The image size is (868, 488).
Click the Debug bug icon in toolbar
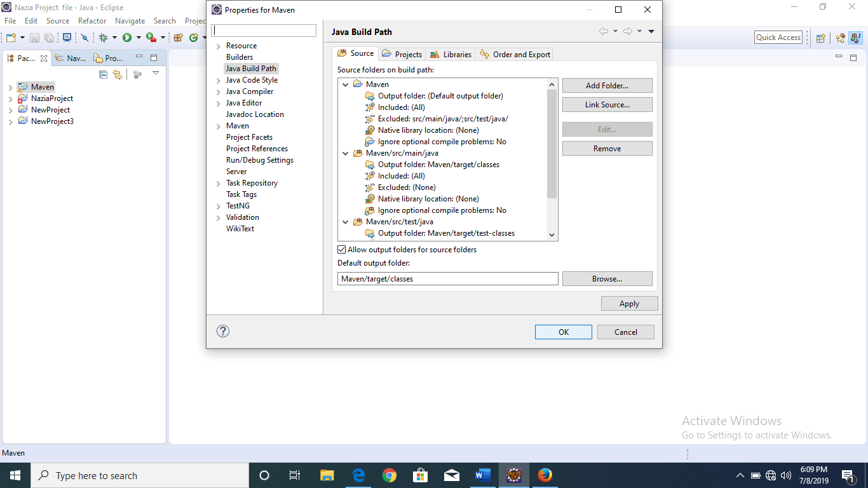coord(103,37)
